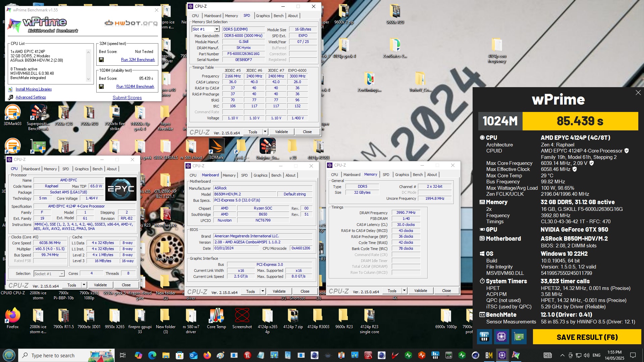Switch to Graphics tab in SPD window

pyautogui.click(x=263, y=16)
